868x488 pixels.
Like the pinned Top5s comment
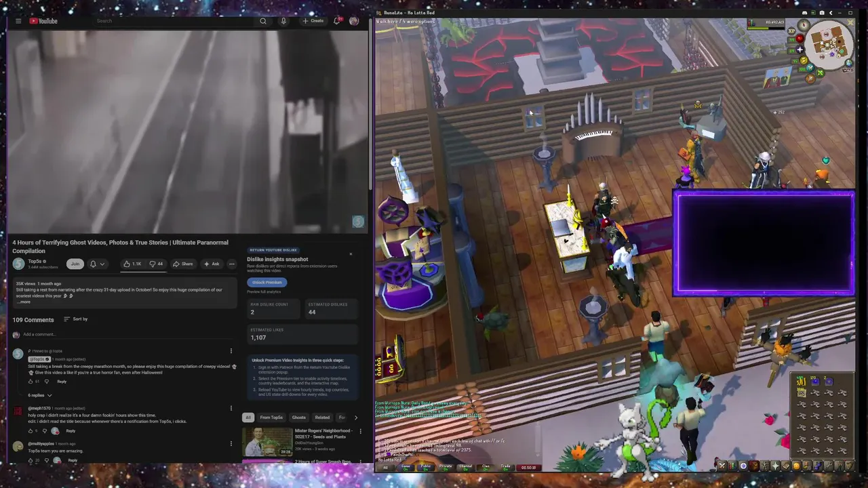tap(31, 382)
